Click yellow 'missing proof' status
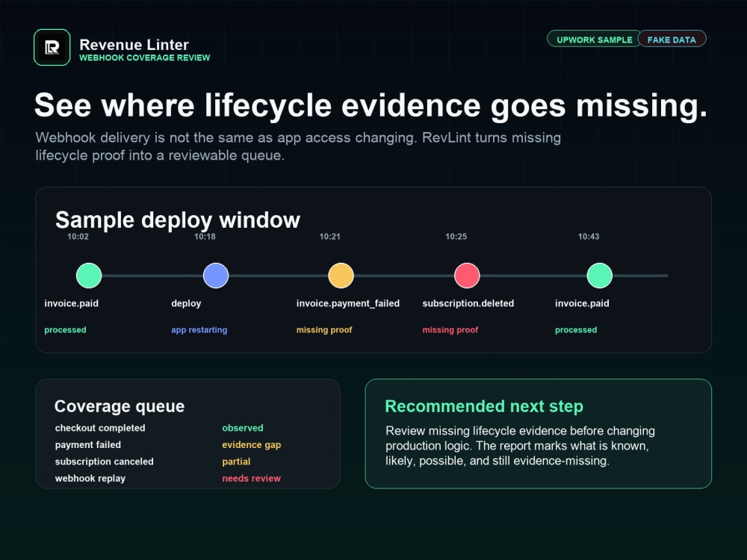Screen dimensions: 747x560 pyautogui.click(x=324, y=330)
